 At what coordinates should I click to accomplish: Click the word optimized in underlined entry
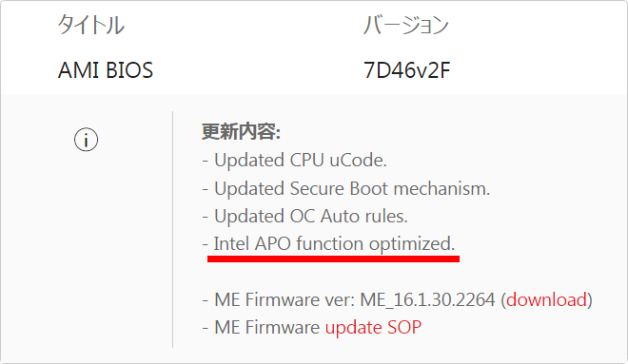coord(412,243)
